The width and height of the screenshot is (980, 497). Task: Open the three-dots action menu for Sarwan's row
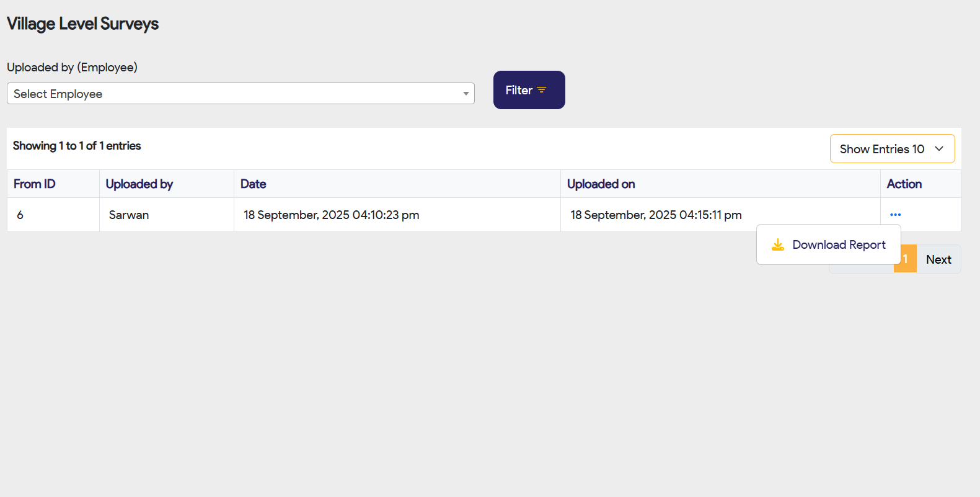click(x=895, y=215)
